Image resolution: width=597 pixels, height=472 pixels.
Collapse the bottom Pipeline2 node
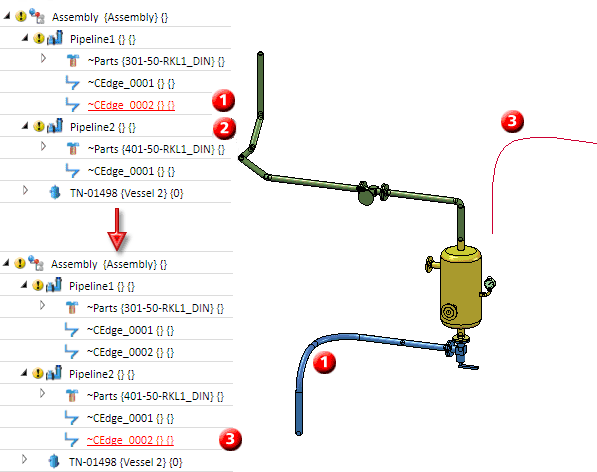[24, 373]
